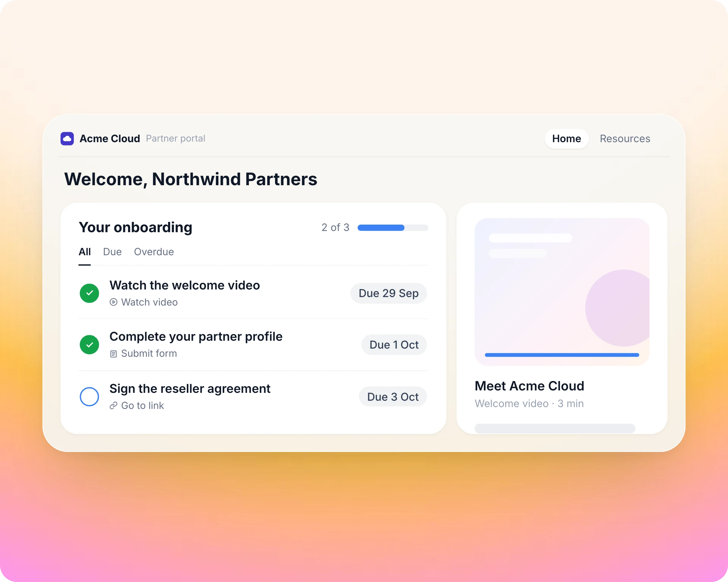Open the Home nav tab
This screenshot has width=728, height=582.
[x=567, y=139]
